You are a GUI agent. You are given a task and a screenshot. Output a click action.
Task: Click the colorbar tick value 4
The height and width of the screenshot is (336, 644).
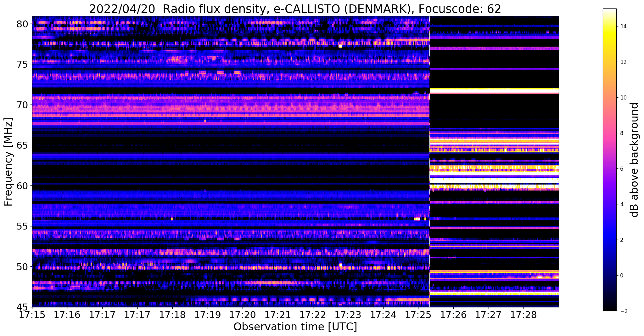pos(621,204)
